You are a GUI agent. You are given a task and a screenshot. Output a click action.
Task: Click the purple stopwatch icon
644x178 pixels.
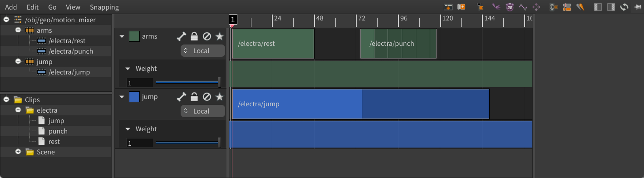coord(510,7)
